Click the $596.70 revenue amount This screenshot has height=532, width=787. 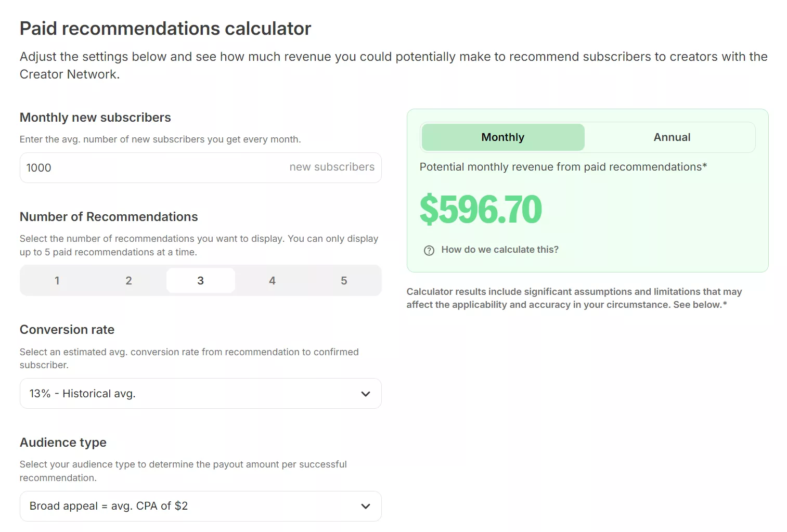click(x=480, y=210)
